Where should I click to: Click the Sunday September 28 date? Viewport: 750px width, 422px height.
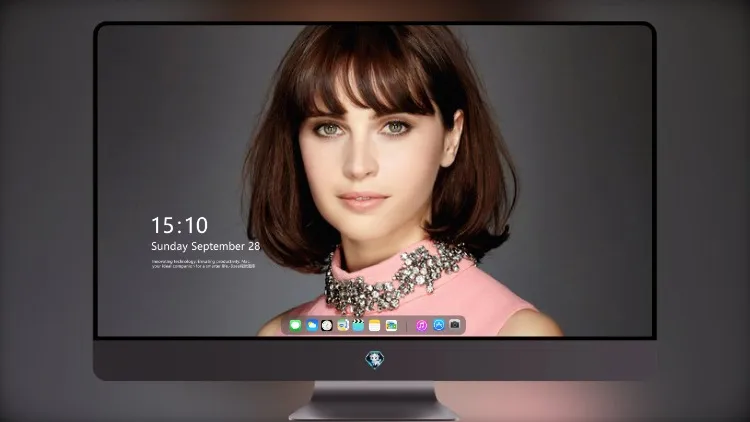coord(206,246)
